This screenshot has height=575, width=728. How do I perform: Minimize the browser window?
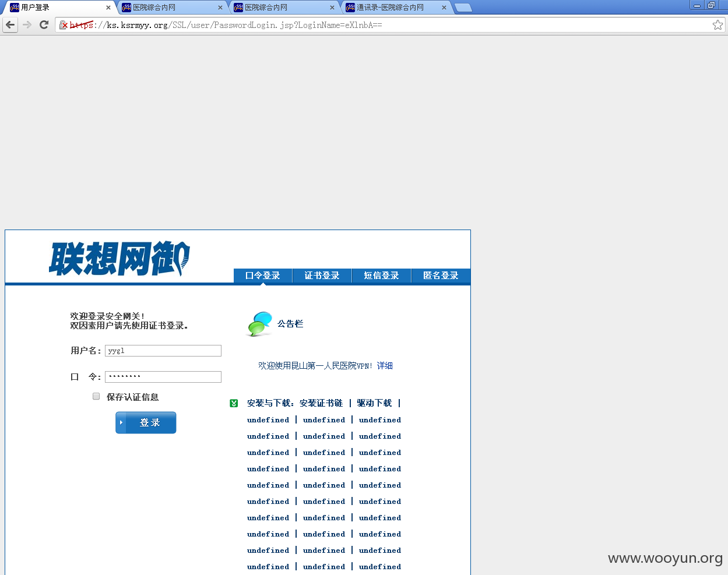click(x=697, y=5)
